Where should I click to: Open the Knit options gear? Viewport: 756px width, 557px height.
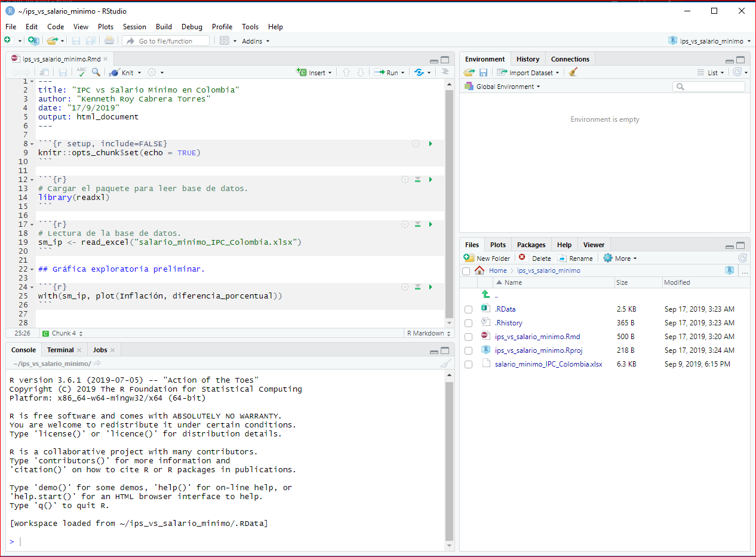pos(152,72)
